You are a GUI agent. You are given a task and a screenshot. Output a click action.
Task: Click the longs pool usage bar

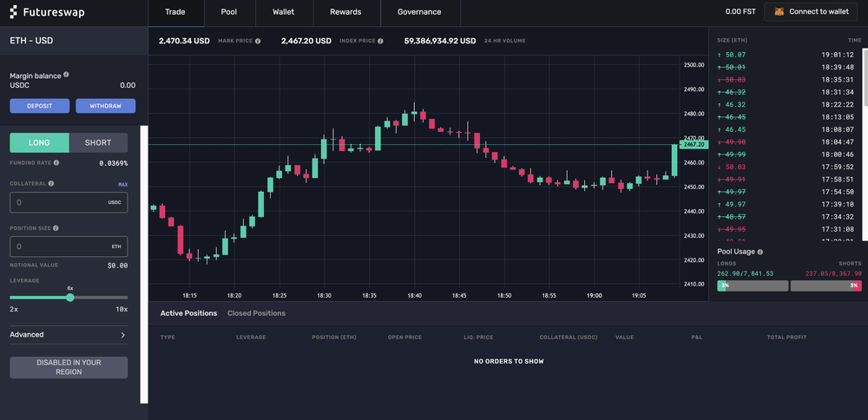coord(753,285)
